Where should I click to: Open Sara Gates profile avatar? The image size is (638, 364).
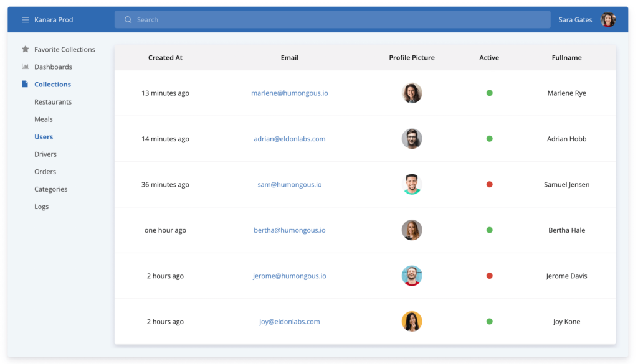tap(607, 19)
